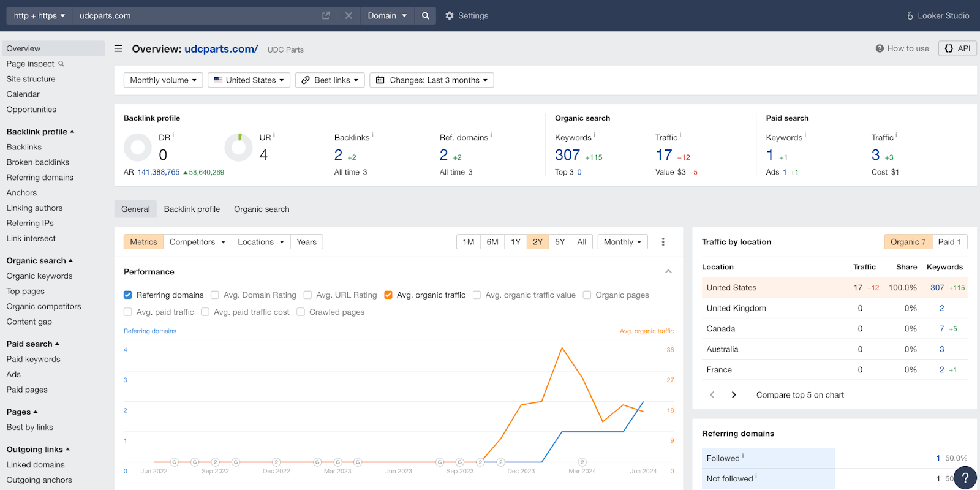Image resolution: width=980 pixels, height=490 pixels.
Task: Switch Traffic by location to Paid
Action: coord(949,242)
